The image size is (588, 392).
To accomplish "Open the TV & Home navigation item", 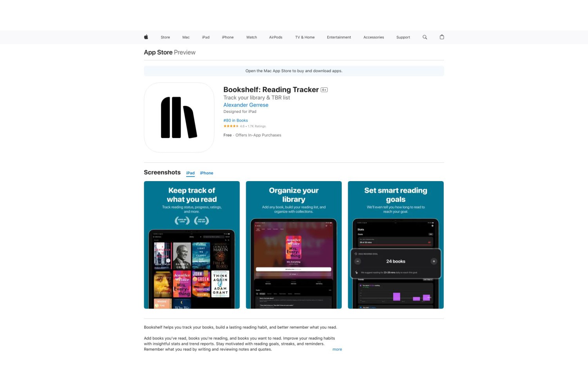I will [x=305, y=37].
